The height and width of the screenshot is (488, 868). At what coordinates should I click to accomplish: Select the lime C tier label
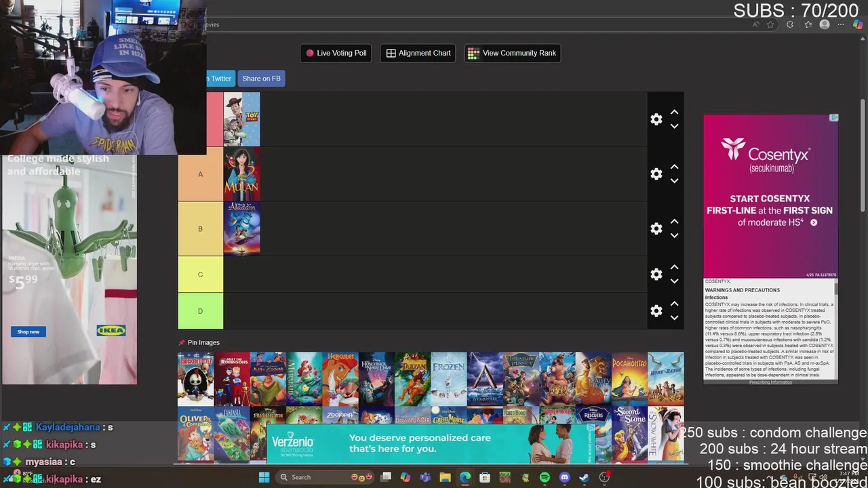coord(200,274)
